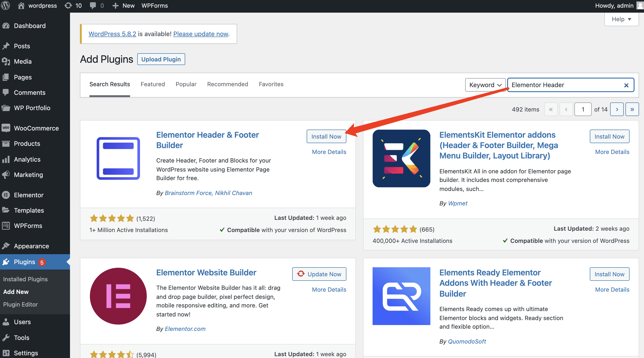The height and width of the screenshot is (358, 644).
Task: Click Upload Plugin button
Action: (x=161, y=59)
